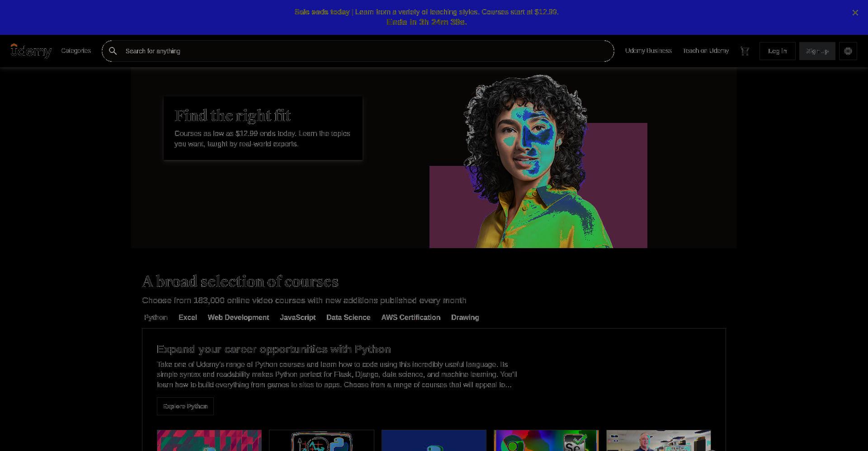The width and height of the screenshot is (868, 451).
Task: Click the 'Ends in 3h 24m' countdown text
Action: coord(427,22)
